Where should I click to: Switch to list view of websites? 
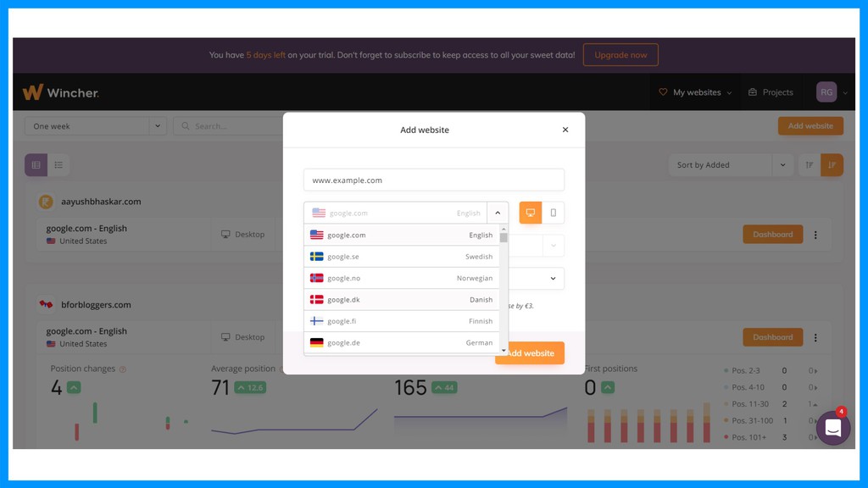pos(58,164)
